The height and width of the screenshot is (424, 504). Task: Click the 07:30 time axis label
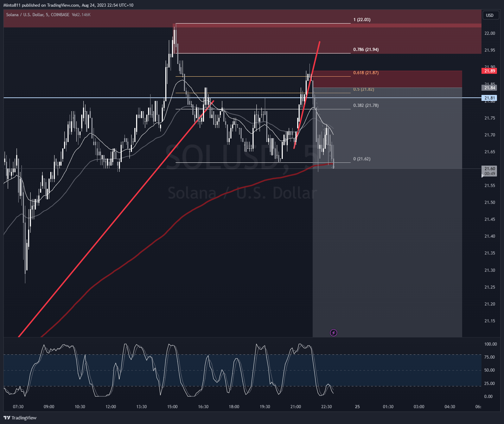[x=18, y=407]
